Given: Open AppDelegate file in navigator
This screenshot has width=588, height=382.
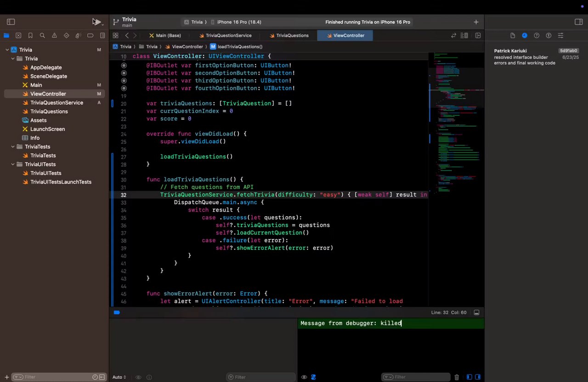Looking at the screenshot, I should (x=46, y=67).
